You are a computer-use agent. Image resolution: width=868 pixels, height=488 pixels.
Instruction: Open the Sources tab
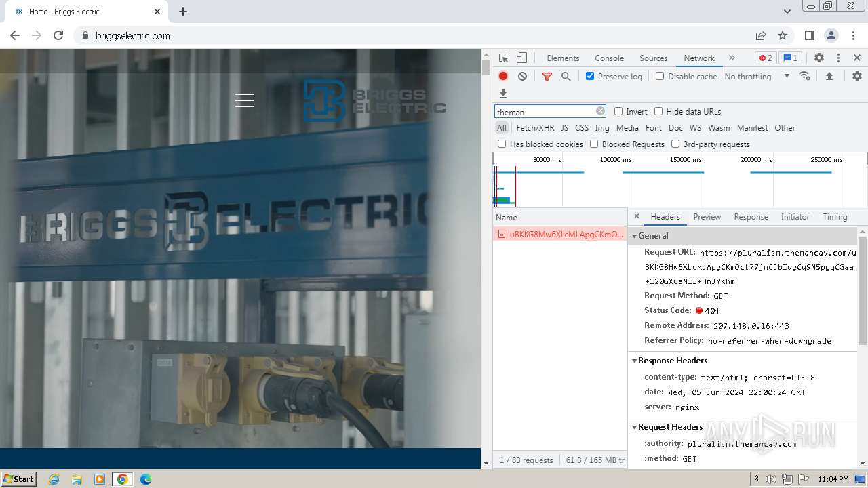pos(654,58)
